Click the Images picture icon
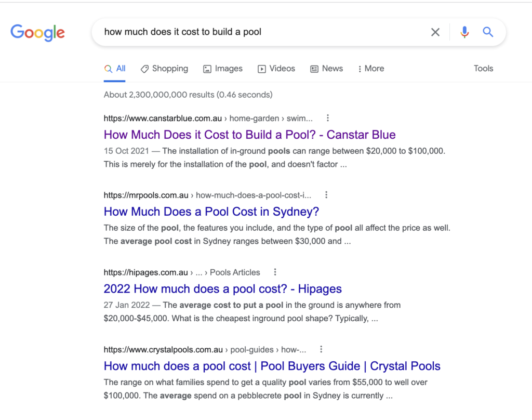This screenshot has width=532, height=420. pyautogui.click(x=207, y=69)
